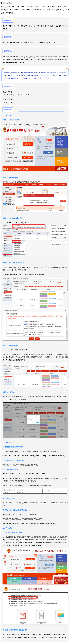
Task: Click the 填报方式 section header
Action: 8,51
